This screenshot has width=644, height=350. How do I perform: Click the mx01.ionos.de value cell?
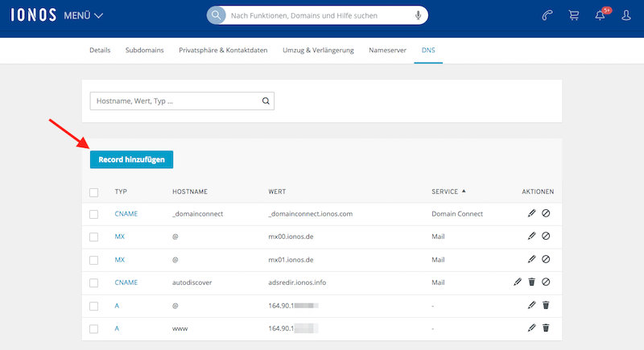[x=291, y=260]
